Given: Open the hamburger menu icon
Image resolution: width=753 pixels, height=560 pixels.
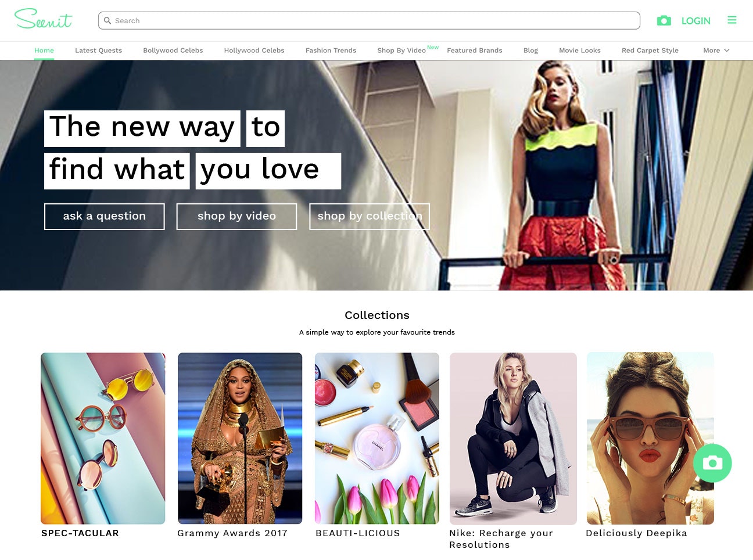Looking at the screenshot, I should (732, 20).
